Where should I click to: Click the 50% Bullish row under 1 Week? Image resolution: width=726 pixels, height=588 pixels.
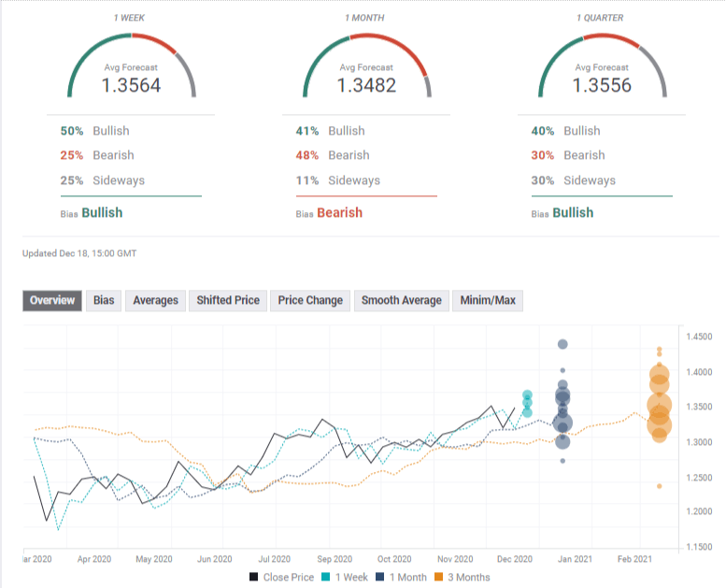coord(94,131)
